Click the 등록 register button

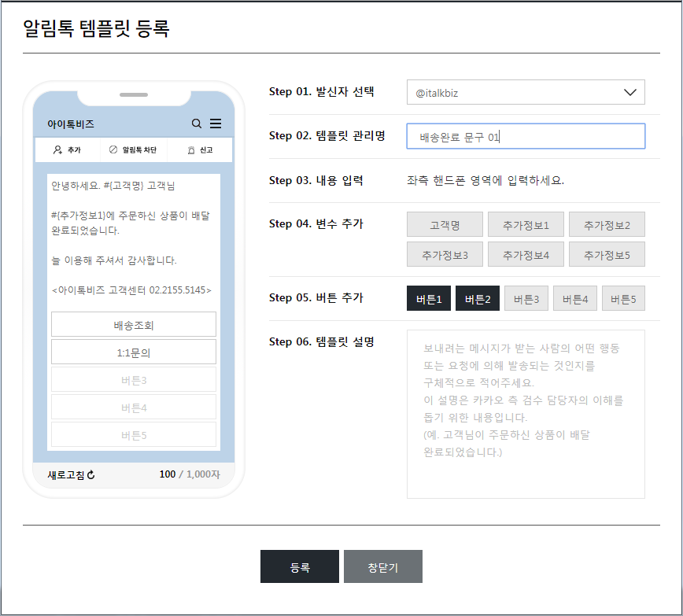[x=300, y=566]
